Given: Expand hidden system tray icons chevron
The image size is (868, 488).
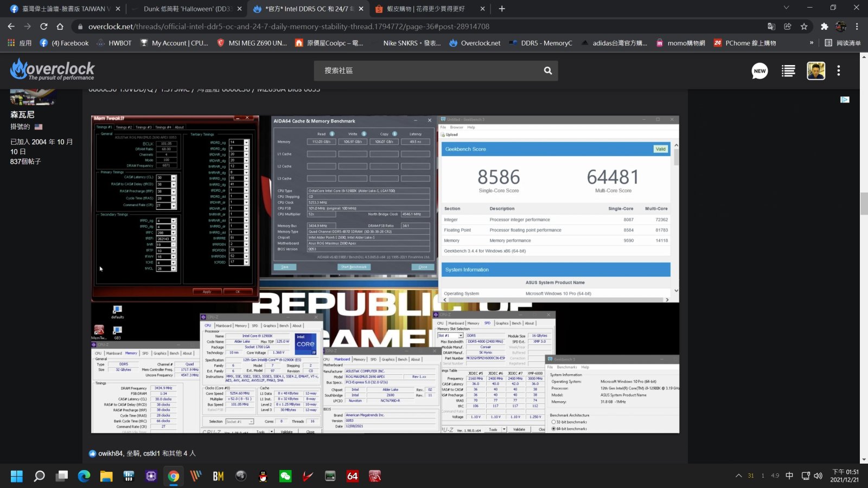Looking at the screenshot, I should click(x=738, y=476).
